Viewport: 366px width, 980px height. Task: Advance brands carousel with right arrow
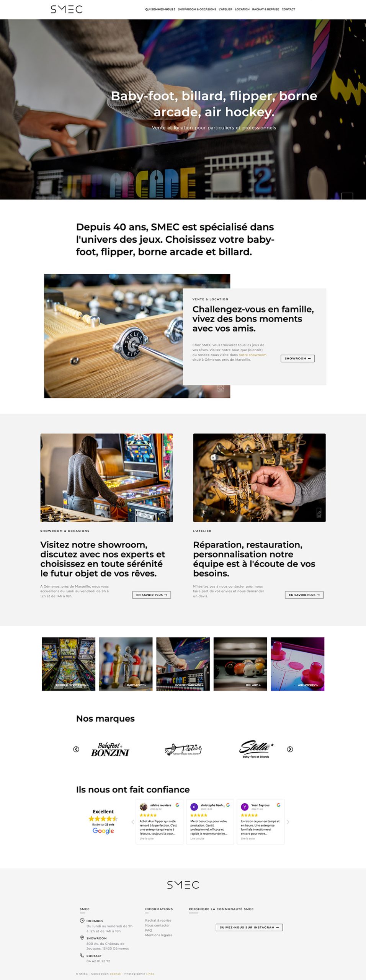[290, 749]
